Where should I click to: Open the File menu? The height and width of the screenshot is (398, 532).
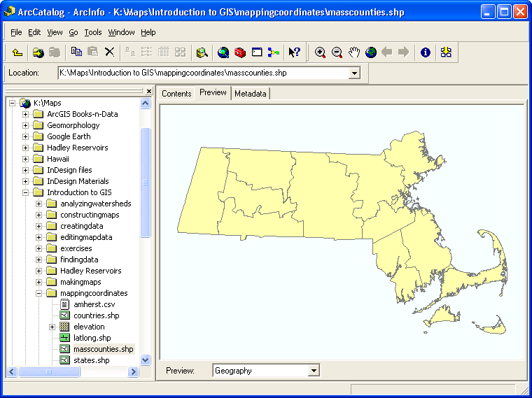coord(16,32)
